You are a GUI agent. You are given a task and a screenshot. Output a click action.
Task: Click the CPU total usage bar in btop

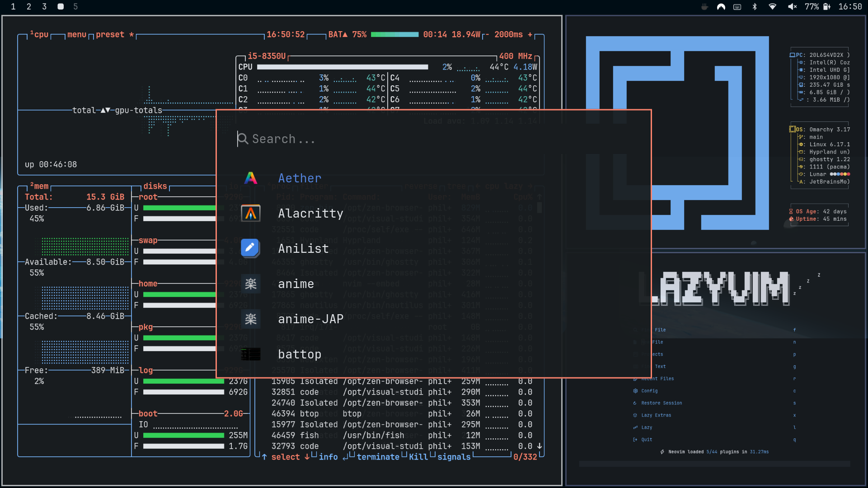click(343, 67)
